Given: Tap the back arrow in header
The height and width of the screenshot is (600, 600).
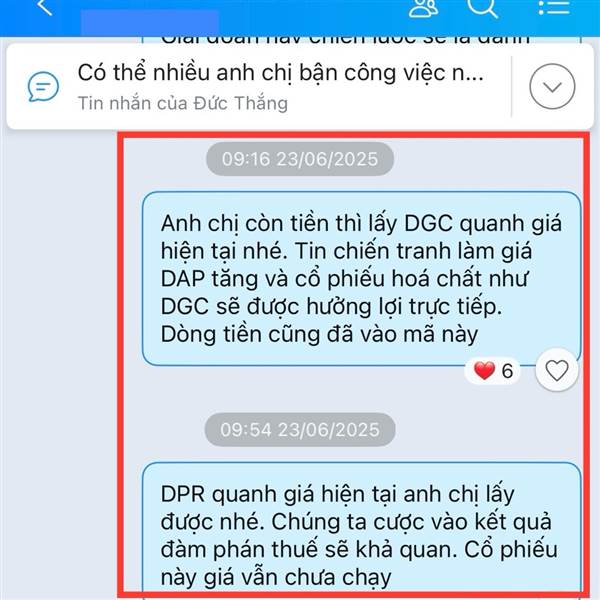Looking at the screenshot, I should (x=44, y=7).
